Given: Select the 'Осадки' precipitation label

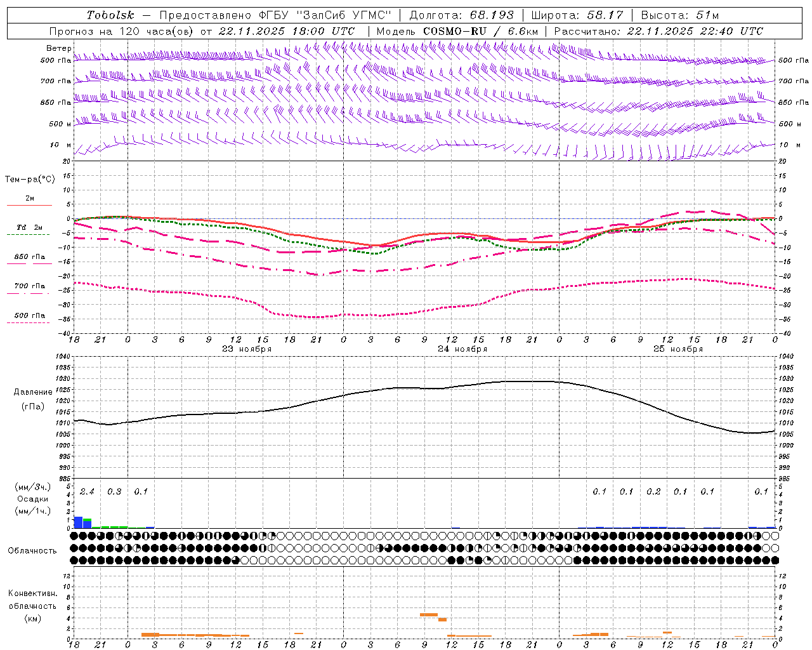Looking at the screenshot, I should 32,500.
